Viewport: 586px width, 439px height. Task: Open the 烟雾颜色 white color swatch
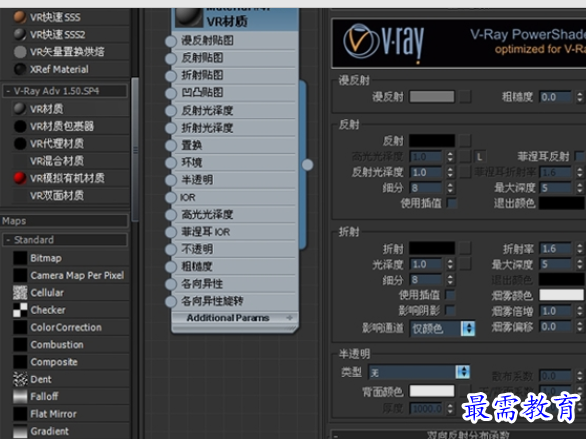pos(561,295)
